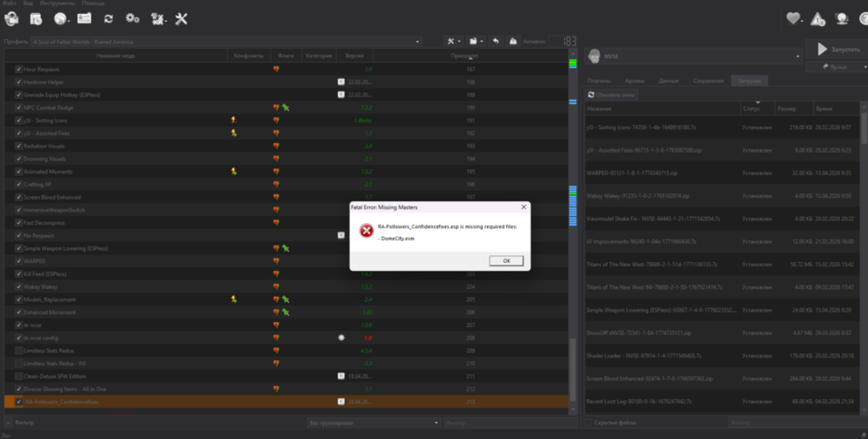This screenshot has height=439, width=868.
Task: Refresh using the circular arrows toolbar icon
Action: [x=108, y=19]
